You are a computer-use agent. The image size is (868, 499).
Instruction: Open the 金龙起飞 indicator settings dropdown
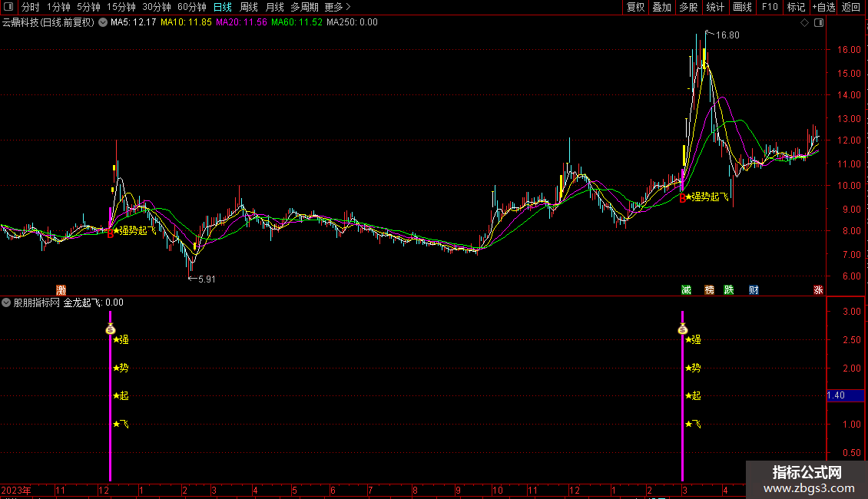coord(6,302)
